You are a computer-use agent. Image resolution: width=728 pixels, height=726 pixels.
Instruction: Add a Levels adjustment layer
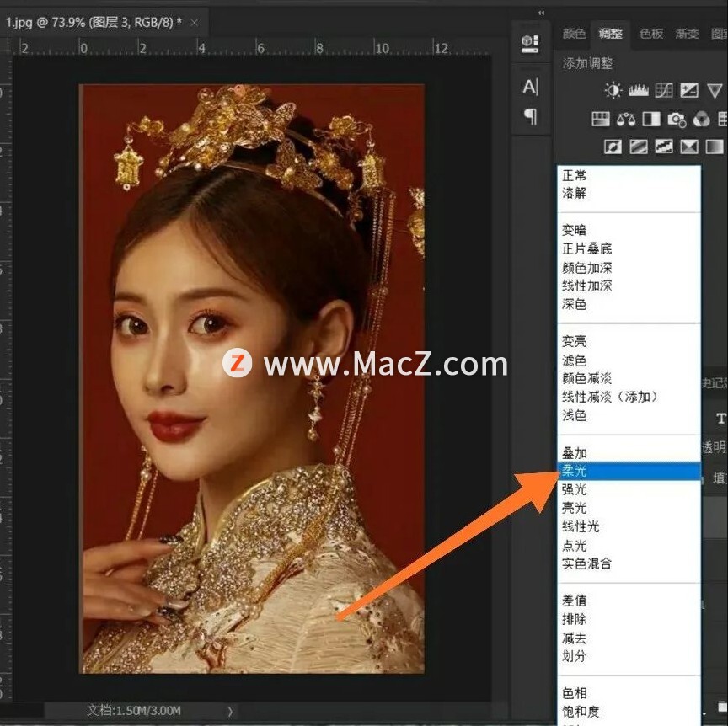click(x=639, y=90)
